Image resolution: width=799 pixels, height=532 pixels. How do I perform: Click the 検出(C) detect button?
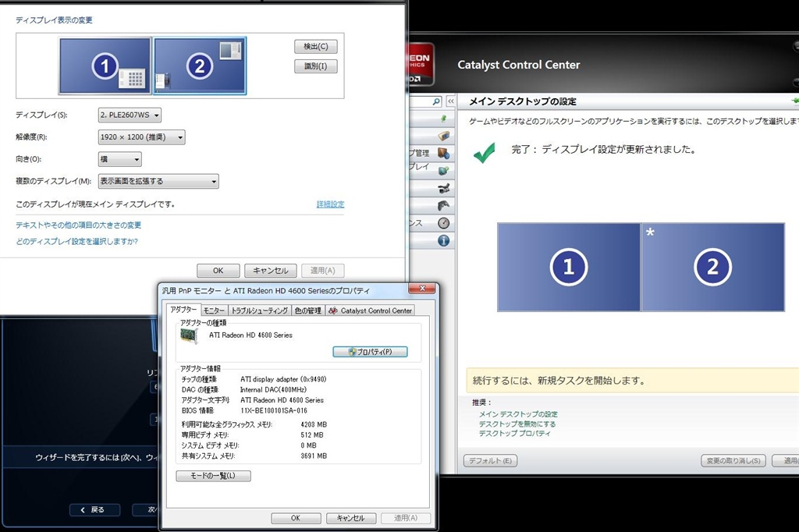[x=316, y=46]
